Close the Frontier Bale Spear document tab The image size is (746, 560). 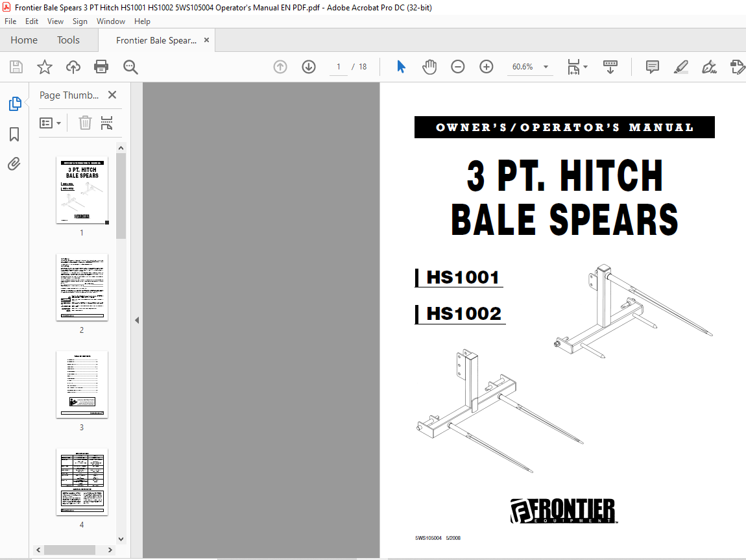[x=206, y=40]
